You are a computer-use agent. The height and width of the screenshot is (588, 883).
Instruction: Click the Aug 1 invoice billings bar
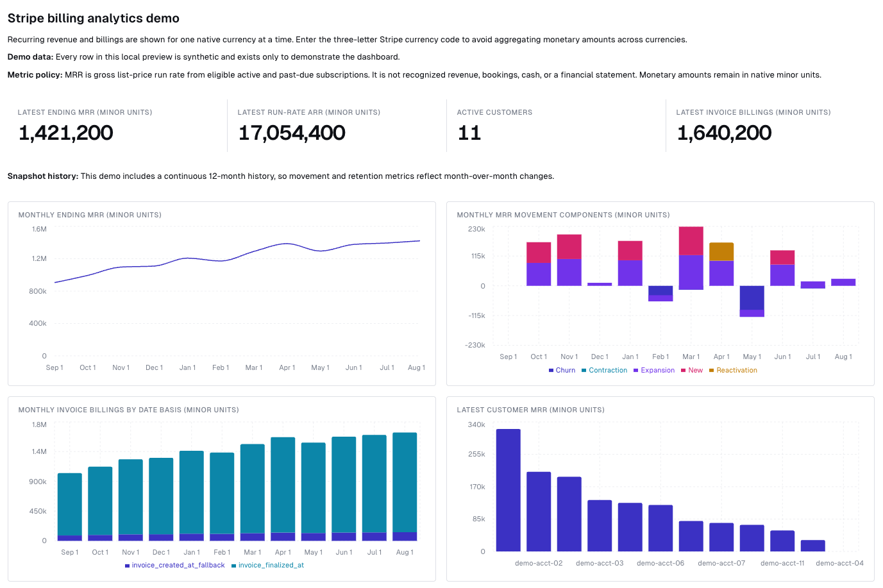[405, 487]
